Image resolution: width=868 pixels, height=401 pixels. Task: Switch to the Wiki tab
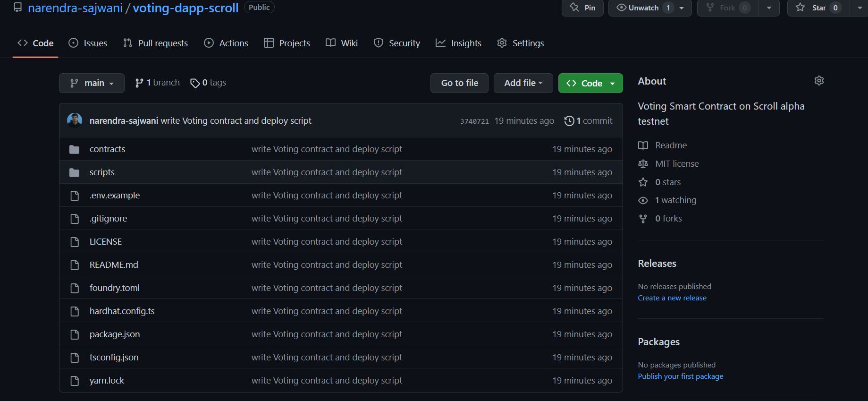342,43
